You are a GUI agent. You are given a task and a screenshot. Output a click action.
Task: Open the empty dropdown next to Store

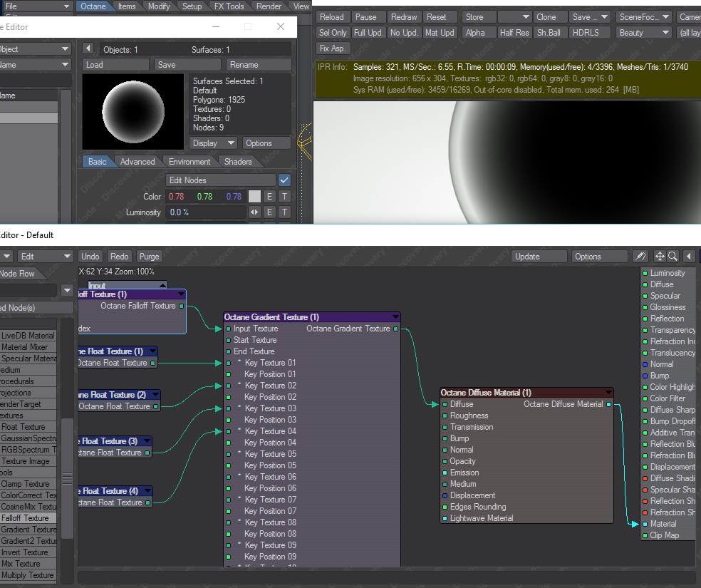point(514,17)
